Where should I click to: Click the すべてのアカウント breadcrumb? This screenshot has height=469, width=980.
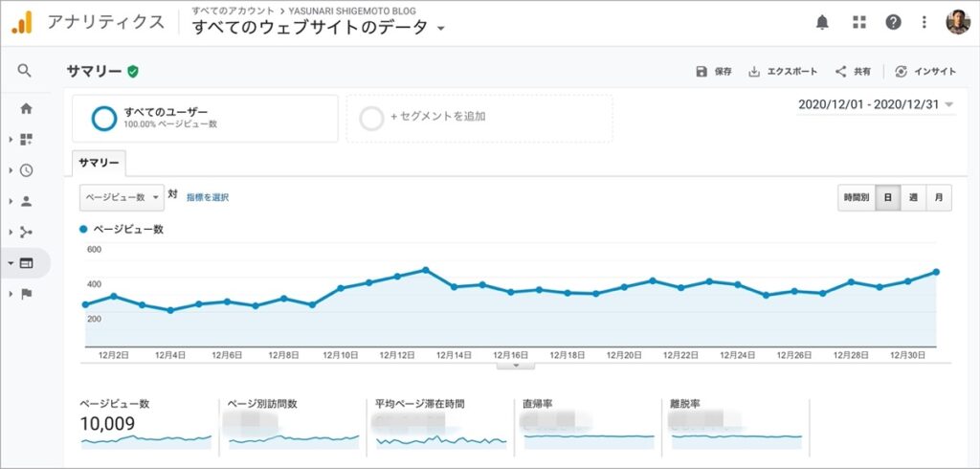233,11
